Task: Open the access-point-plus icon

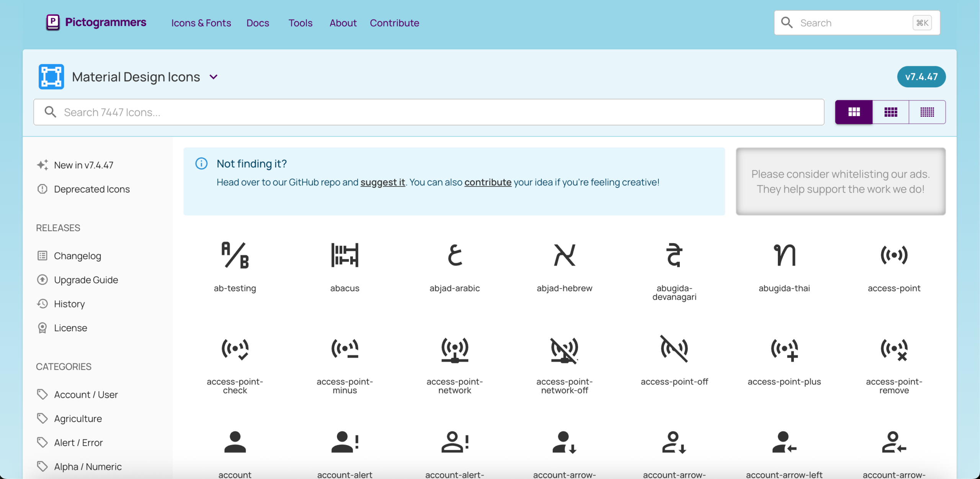Action: click(784, 350)
